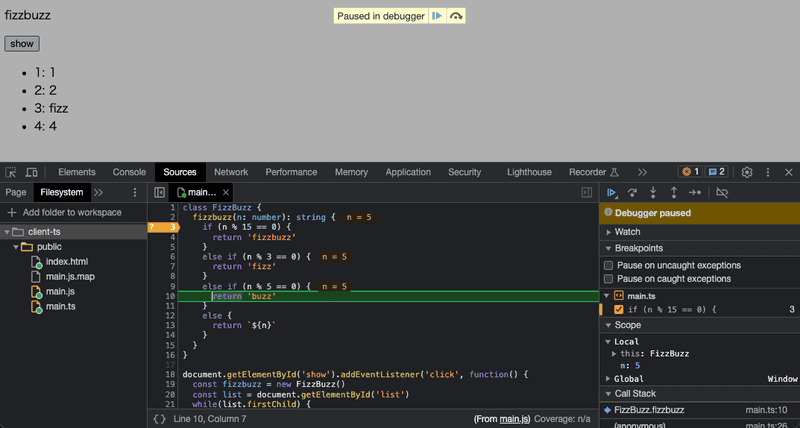
Task: Expand the Global scope
Action: [x=608, y=379]
